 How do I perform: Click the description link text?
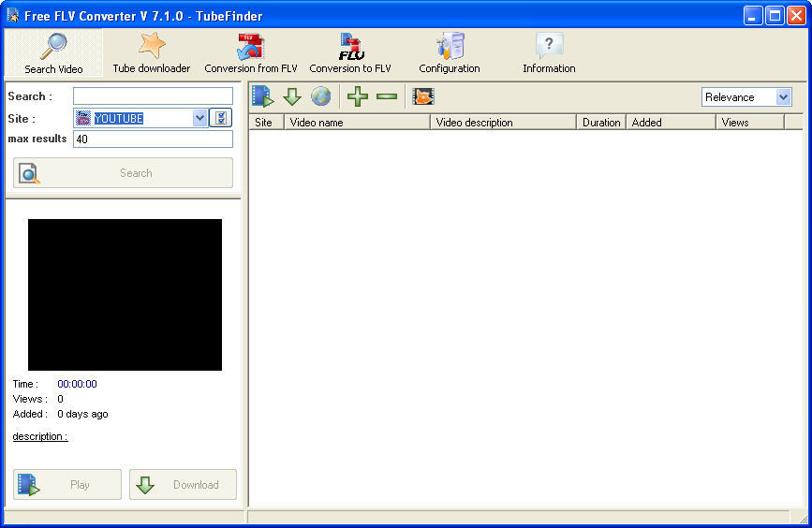[x=40, y=436]
